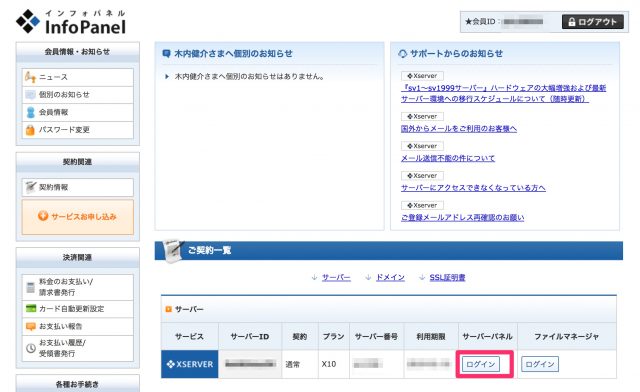Screen dimensions: 640x392
Task: Open お支払い報告 item
Action: [x=78, y=327]
